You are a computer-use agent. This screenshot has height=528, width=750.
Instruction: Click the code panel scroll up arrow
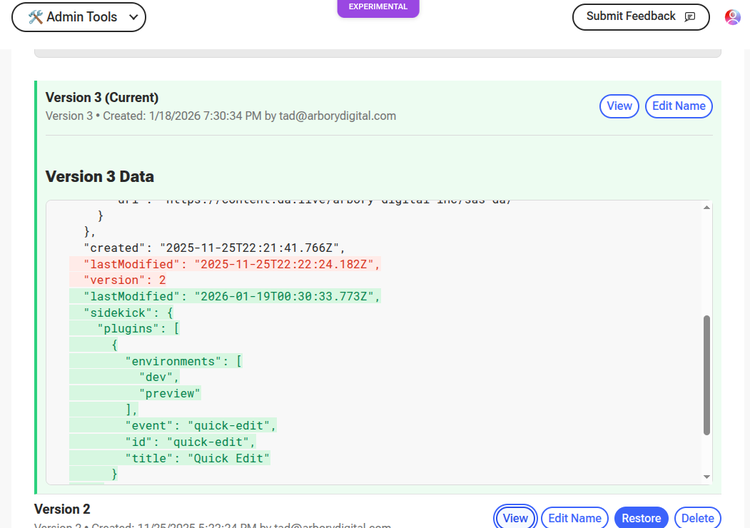(x=708, y=208)
